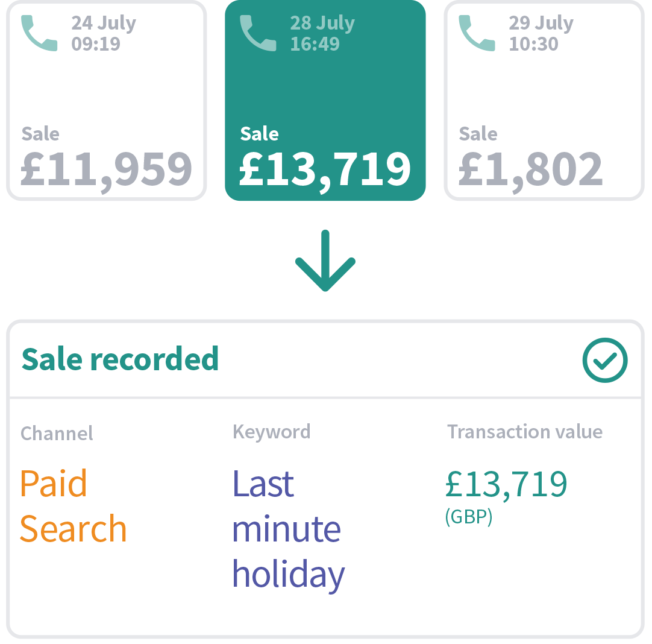
Task: Select the £11,959 sale card
Action: pos(107,101)
